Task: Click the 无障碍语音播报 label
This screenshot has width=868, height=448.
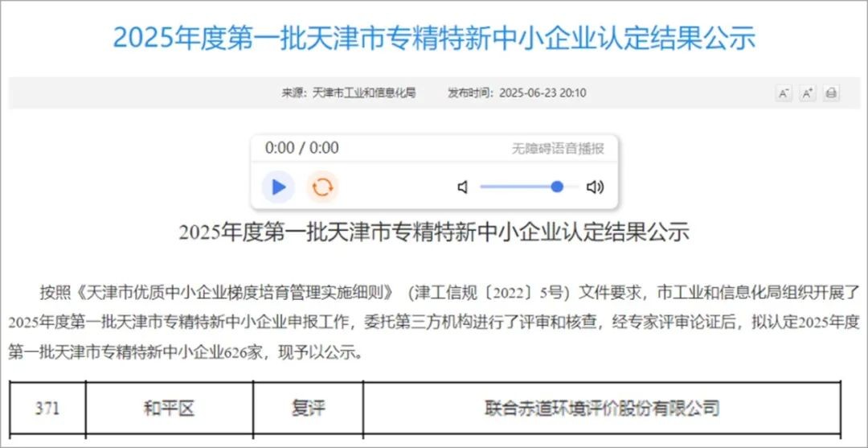Action: 558,149
